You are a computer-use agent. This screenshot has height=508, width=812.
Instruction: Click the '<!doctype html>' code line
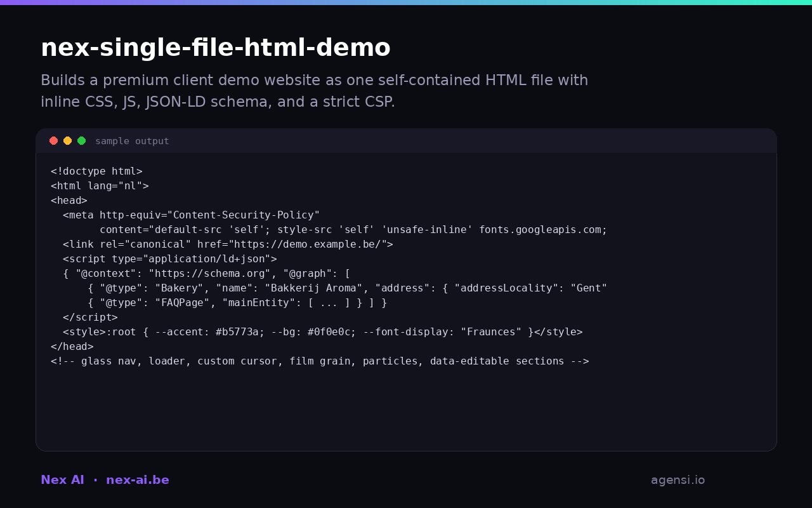tap(96, 171)
